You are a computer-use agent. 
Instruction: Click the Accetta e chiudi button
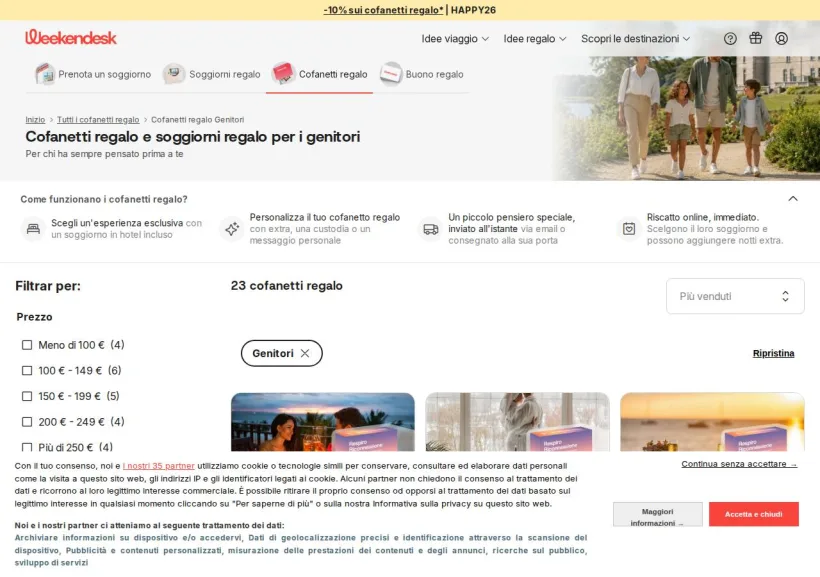tap(754, 514)
